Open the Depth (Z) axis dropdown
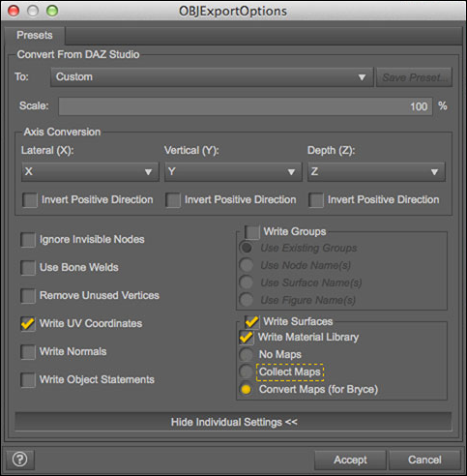 pos(376,172)
